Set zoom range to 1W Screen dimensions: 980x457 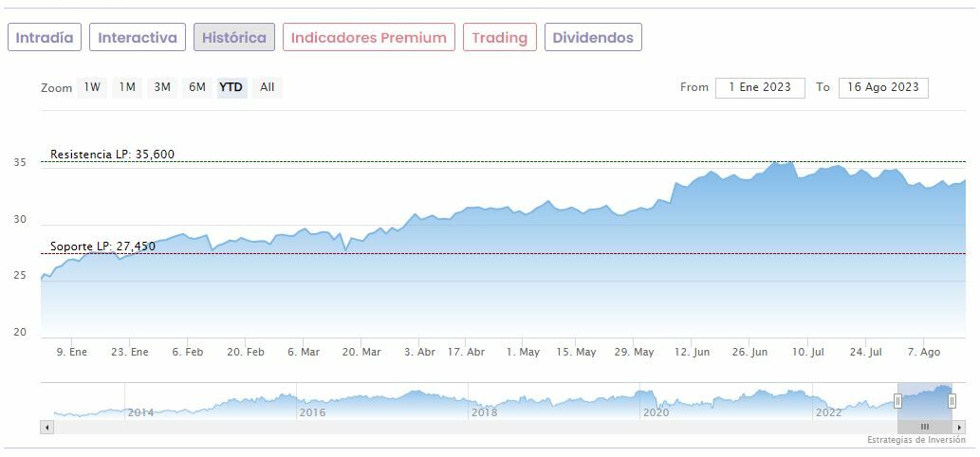coord(92,87)
